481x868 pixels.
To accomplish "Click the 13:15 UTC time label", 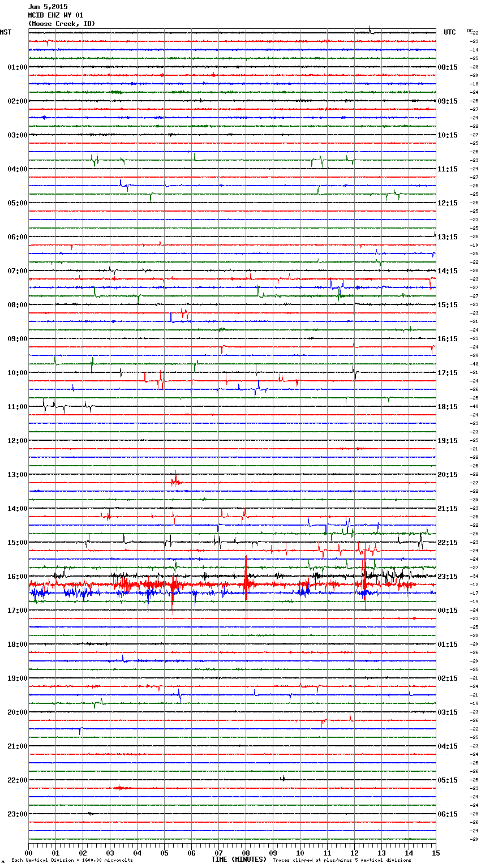I will pyautogui.click(x=448, y=237).
